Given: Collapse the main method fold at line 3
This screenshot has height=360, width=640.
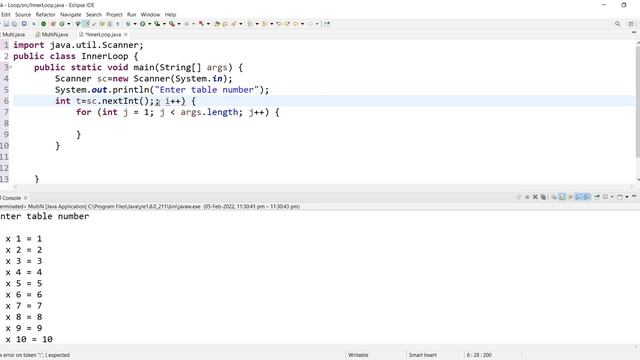Looking at the screenshot, I should point(11,67).
